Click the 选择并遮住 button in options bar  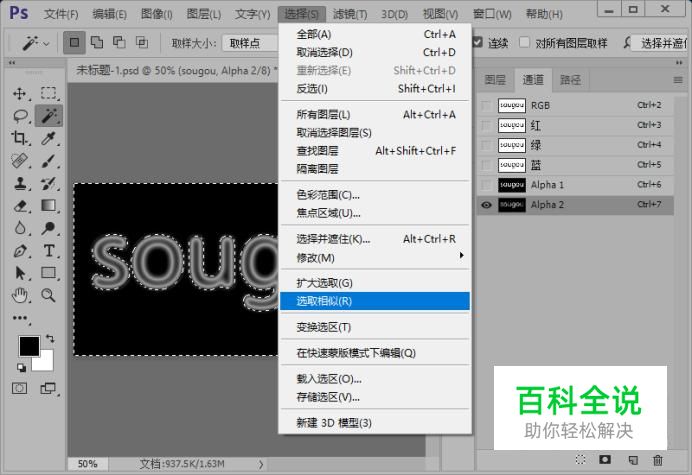[661, 43]
